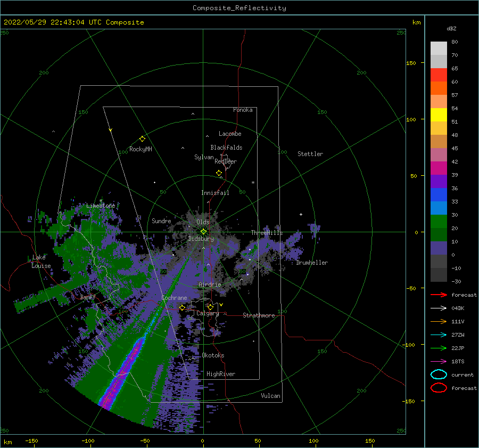Click the Cochrane city label

(174, 298)
